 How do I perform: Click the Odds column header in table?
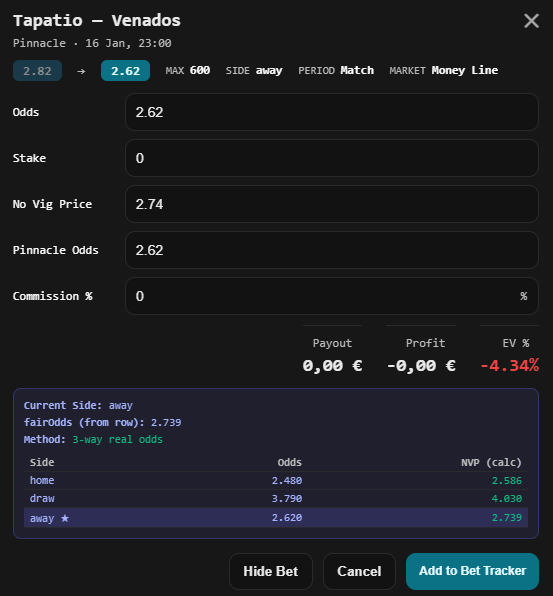click(x=290, y=463)
